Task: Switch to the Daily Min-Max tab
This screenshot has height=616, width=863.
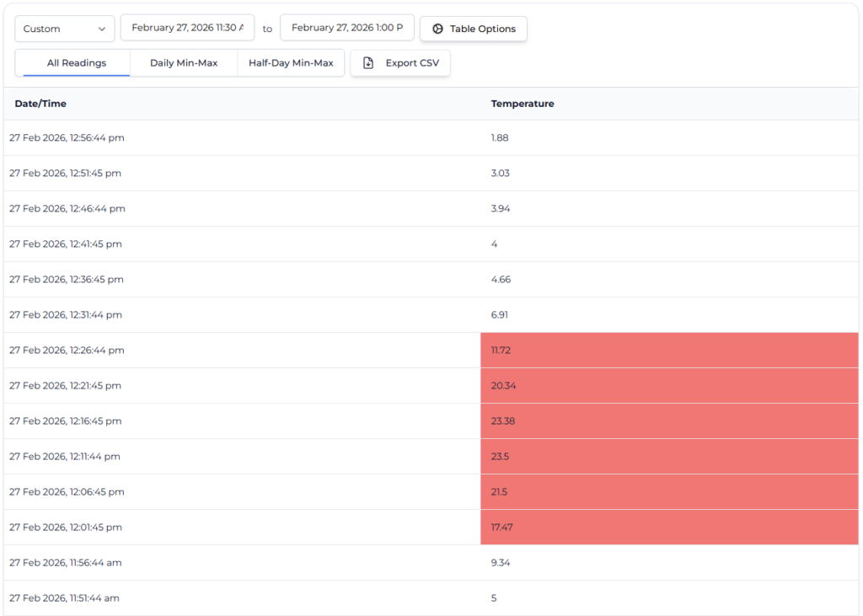Action: 184,62
